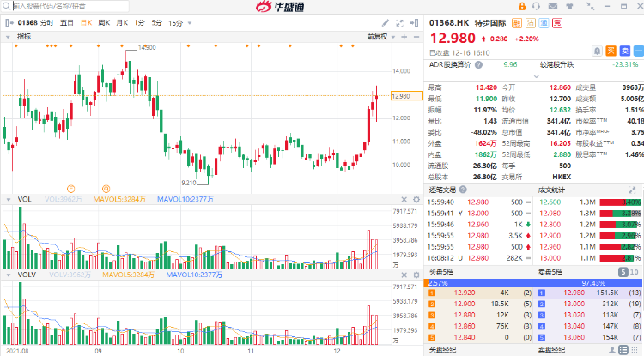Click the 12.600 volume distribution bar
The image size is (644, 356).
(620, 202)
